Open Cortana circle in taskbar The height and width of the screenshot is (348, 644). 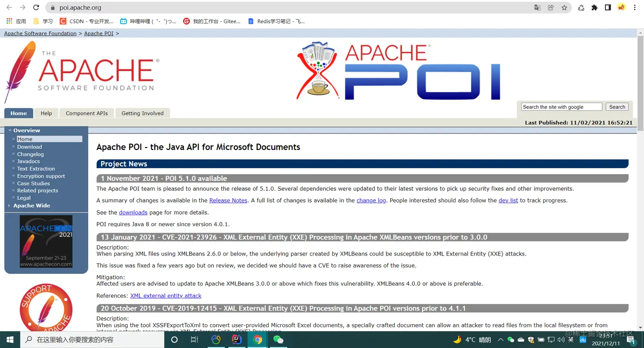coord(174,339)
